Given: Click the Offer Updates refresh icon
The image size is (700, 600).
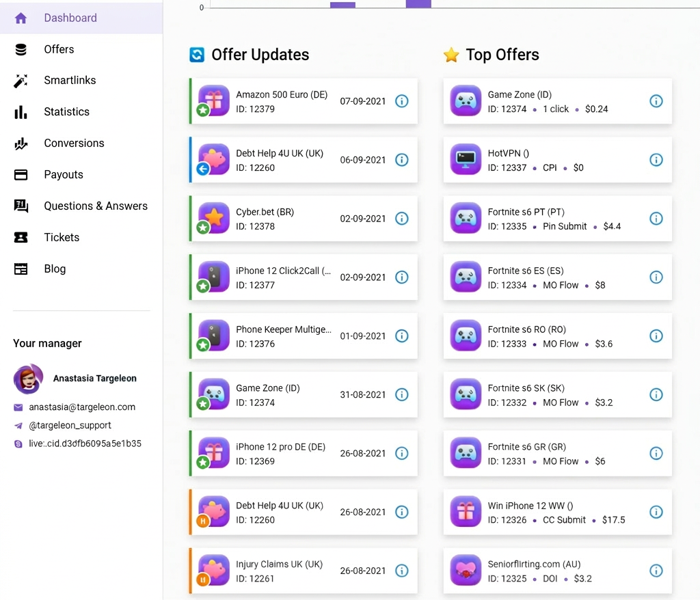Looking at the screenshot, I should pos(197,55).
